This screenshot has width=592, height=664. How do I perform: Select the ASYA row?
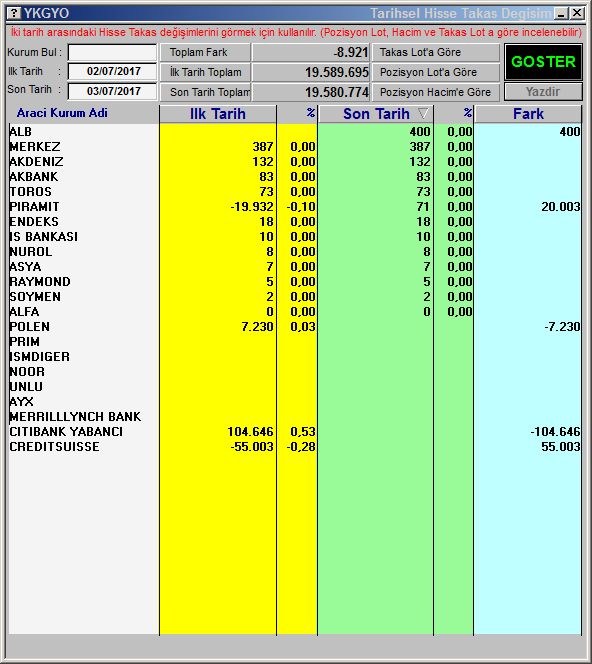[295, 267]
